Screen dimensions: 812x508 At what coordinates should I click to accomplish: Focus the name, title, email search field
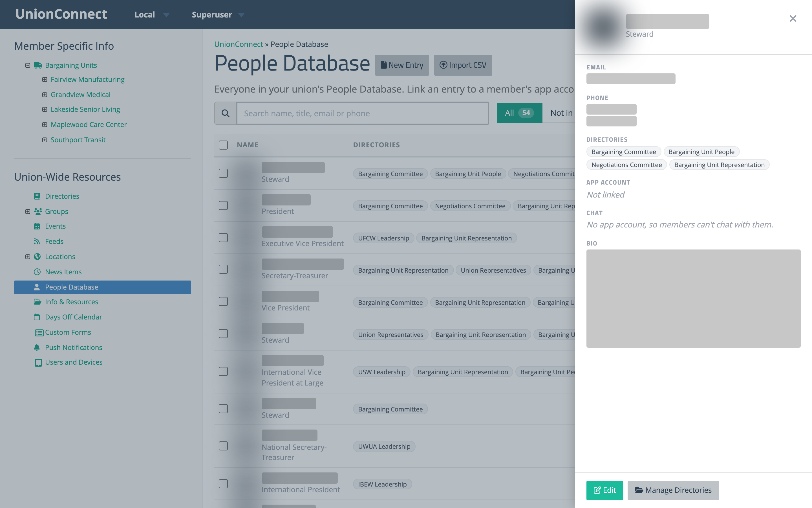point(362,113)
